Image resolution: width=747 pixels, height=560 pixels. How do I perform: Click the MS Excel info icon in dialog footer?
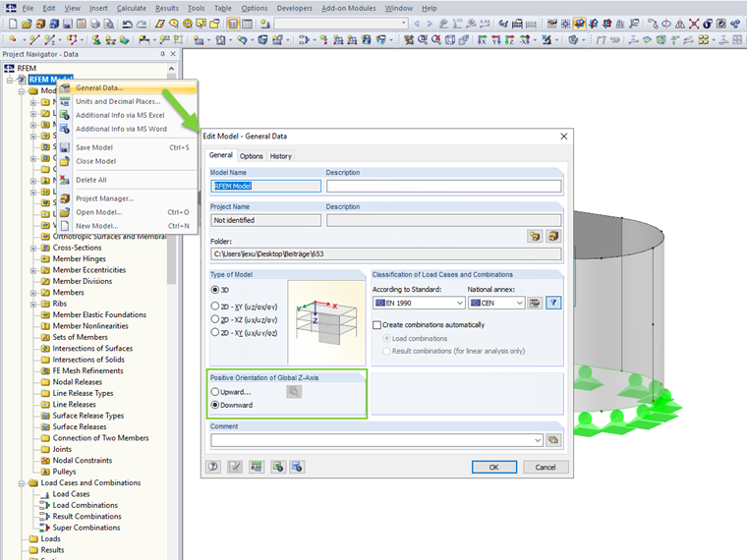278,467
